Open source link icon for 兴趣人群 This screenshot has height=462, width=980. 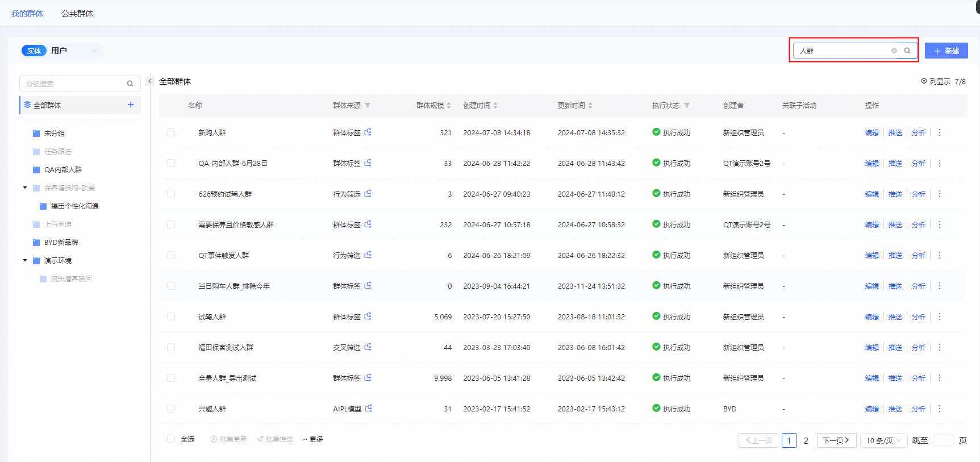click(369, 408)
